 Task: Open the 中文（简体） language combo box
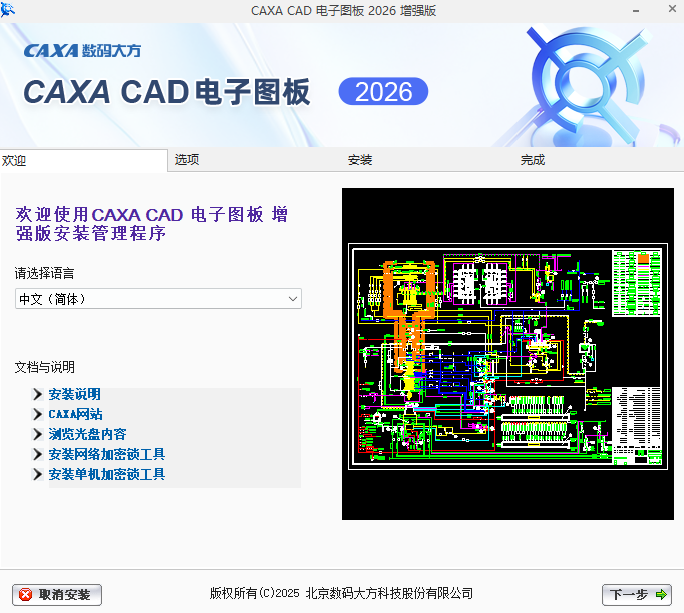[150, 299]
